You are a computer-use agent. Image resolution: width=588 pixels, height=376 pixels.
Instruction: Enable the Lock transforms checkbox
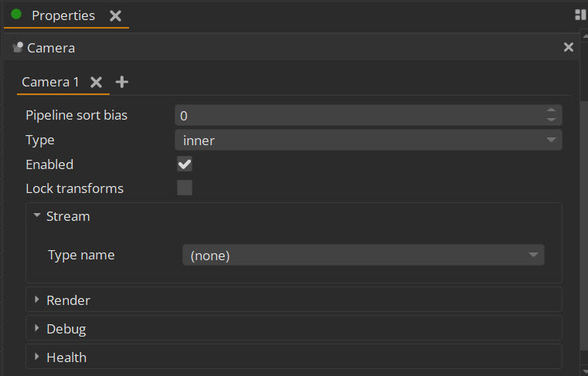click(x=185, y=188)
